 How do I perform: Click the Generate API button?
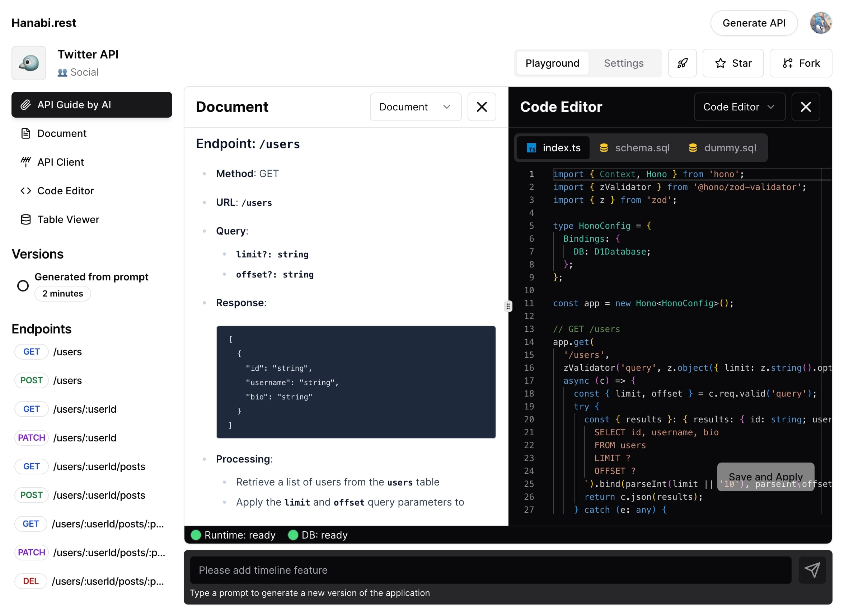(x=754, y=23)
